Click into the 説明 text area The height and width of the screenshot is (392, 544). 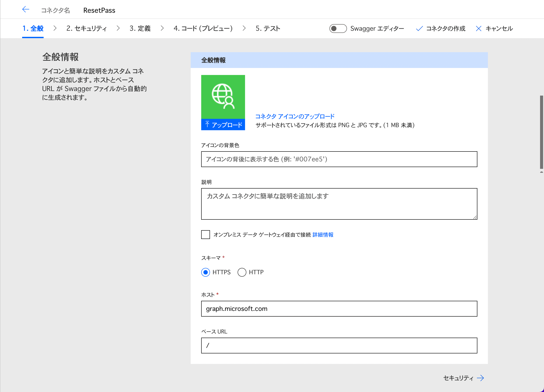pos(339,204)
